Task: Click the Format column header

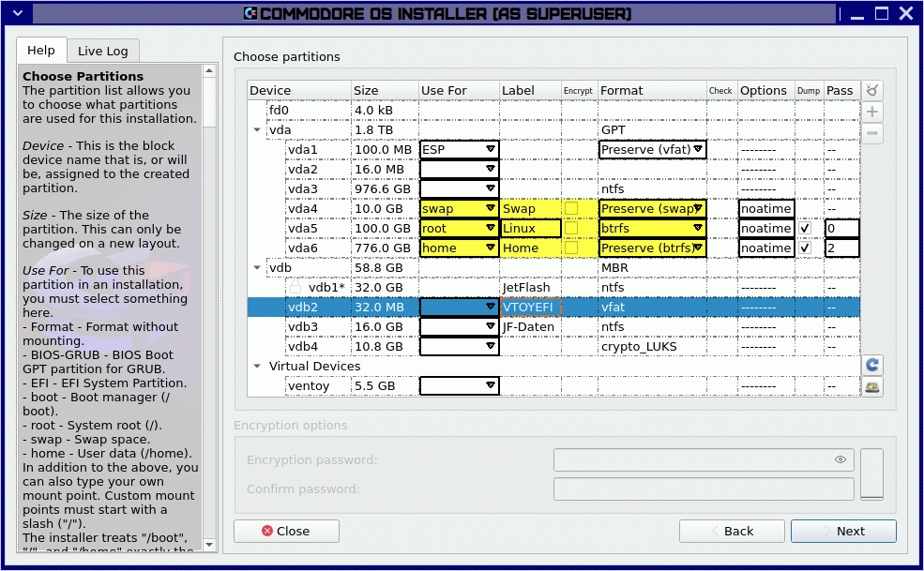Action: tap(652, 90)
